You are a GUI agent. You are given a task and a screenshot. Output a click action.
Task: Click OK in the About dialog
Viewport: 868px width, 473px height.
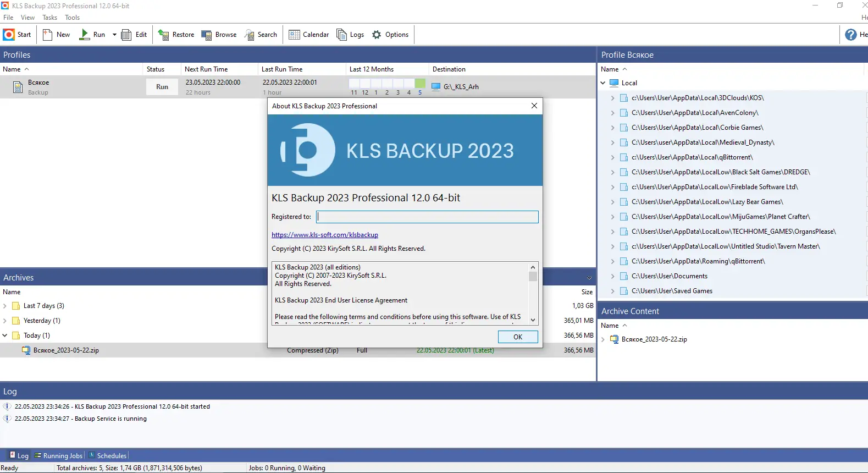pos(518,337)
